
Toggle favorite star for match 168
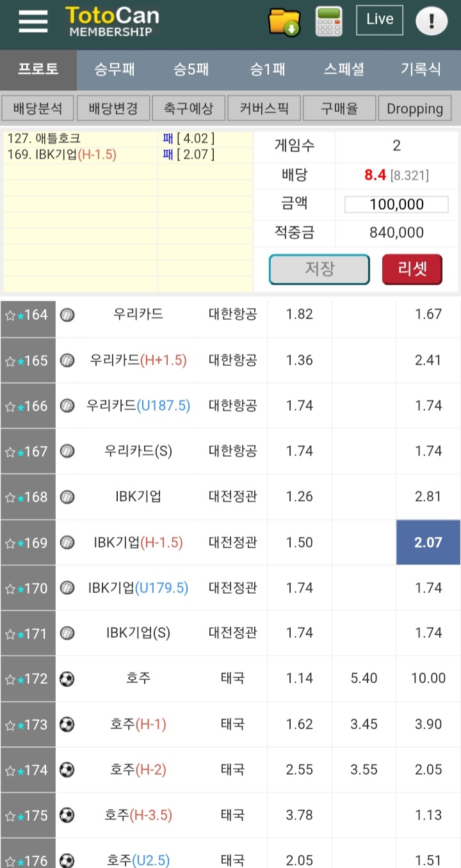point(10,498)
